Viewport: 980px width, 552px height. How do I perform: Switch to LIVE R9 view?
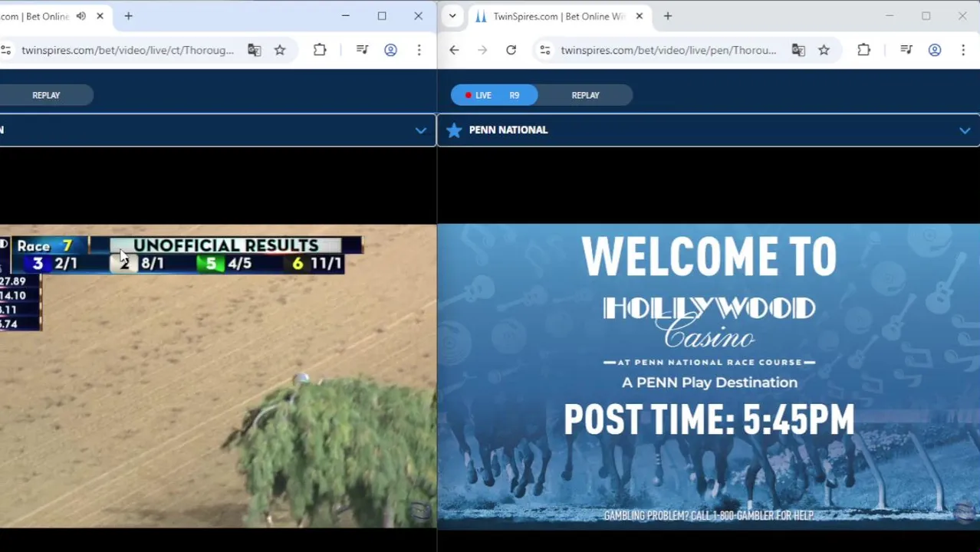point(494,95)
